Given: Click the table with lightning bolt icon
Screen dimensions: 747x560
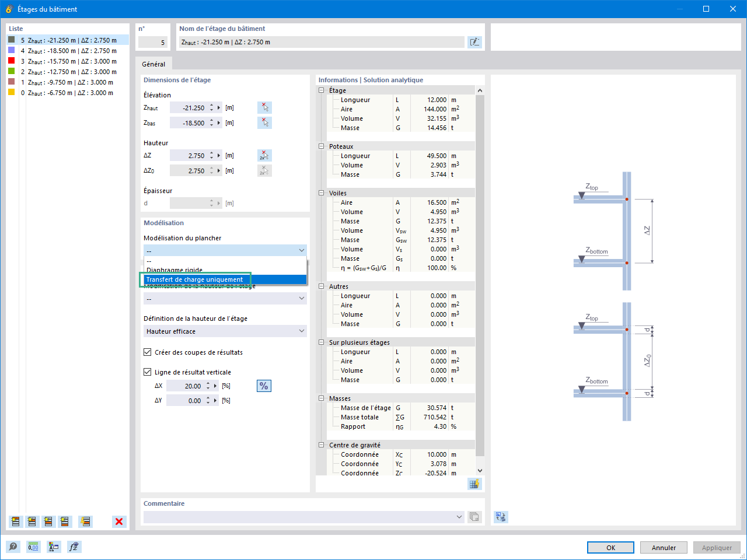Looking at the screenshot, I should pyautogui.click(x=474, y=484).
